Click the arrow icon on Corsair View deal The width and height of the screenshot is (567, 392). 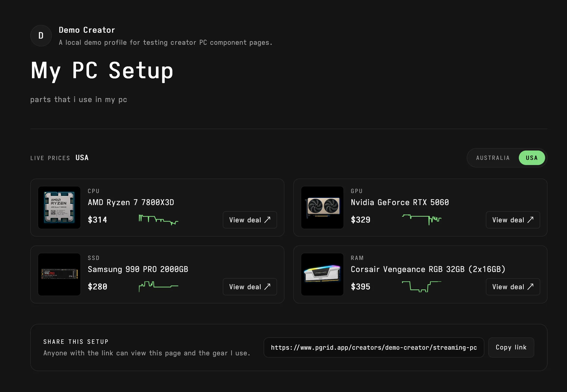tap(530, 286)
